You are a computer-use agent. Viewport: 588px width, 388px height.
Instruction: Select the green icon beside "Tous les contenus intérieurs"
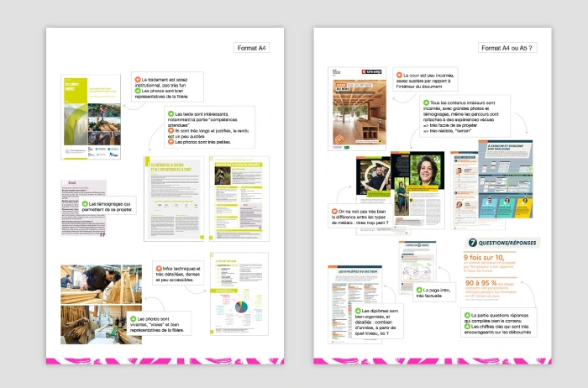427,102
